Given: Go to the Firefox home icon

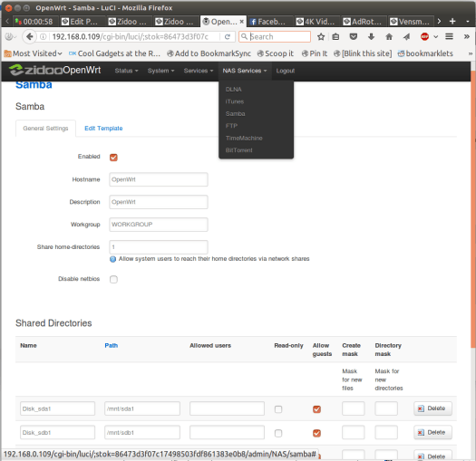Looking at the screenshot, I should [389, 37].
